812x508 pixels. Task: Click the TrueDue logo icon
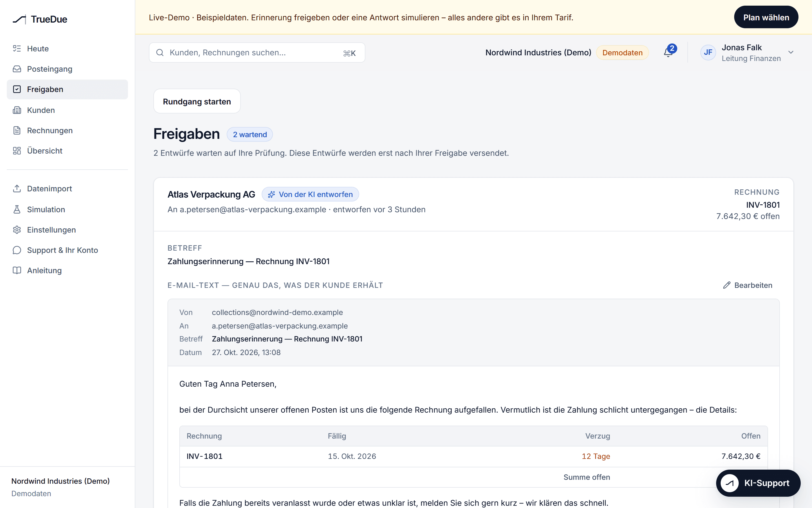[x=19, y=19]
